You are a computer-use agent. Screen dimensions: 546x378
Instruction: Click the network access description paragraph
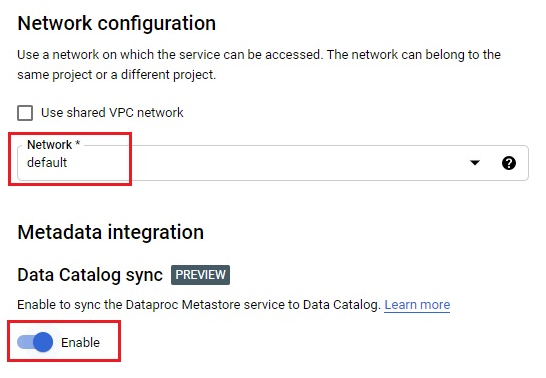[x=259, y=64]
